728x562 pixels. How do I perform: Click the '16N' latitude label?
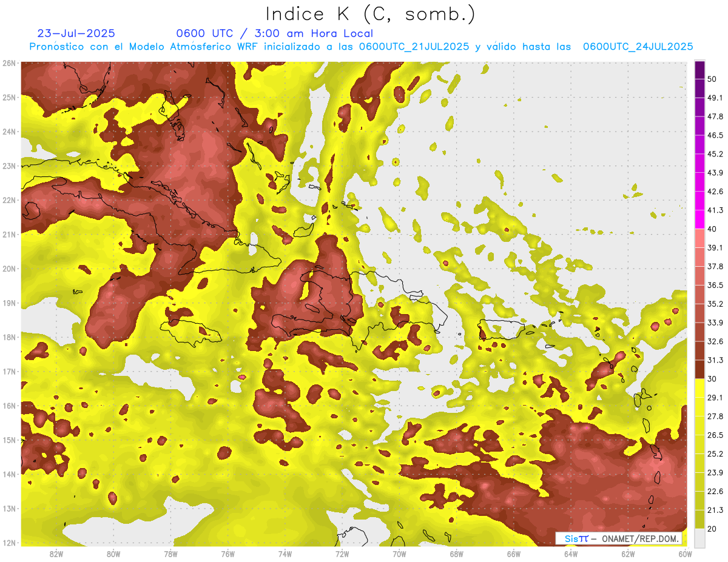(9, 406)
